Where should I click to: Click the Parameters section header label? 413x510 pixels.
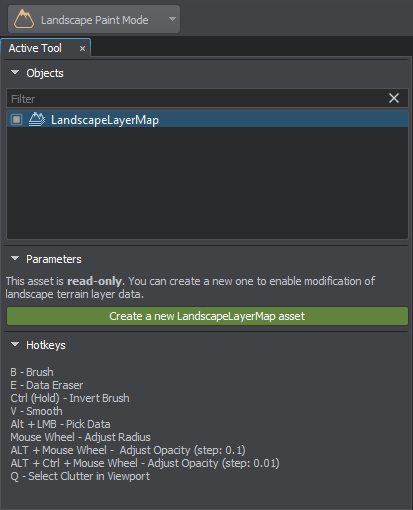click(x=54, y=259)
